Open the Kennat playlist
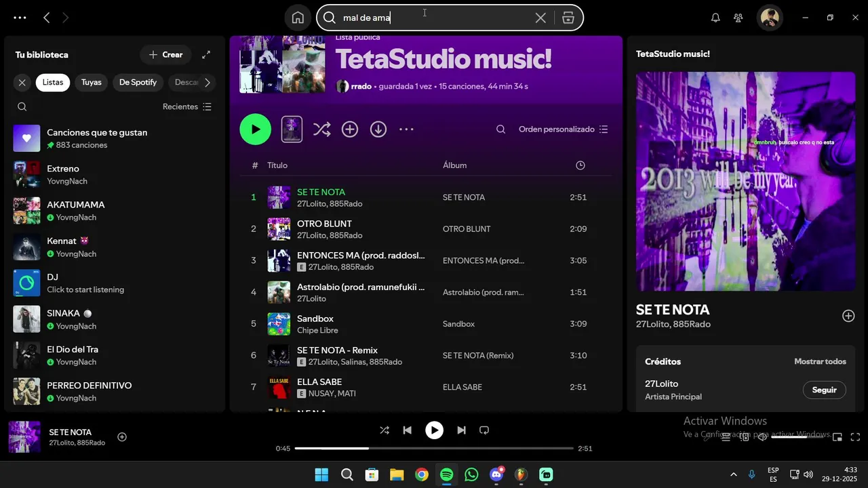 115,247
